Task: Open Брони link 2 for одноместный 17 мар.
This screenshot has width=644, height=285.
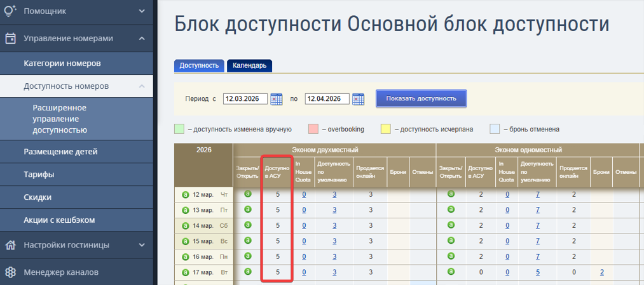Action: 601,272
